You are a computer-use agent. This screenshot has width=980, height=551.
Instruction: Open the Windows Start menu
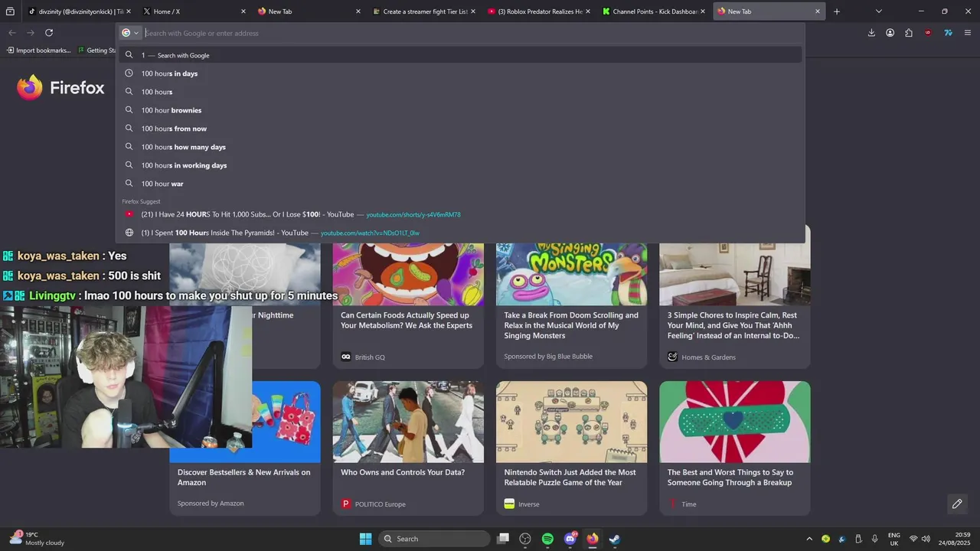pyautogui.click(x=365, y=539)
